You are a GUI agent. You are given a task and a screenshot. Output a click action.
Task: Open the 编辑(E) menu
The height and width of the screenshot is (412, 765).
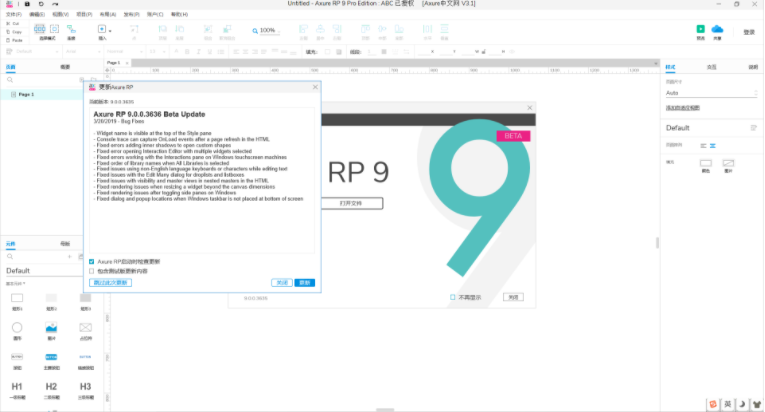point(37,15)
